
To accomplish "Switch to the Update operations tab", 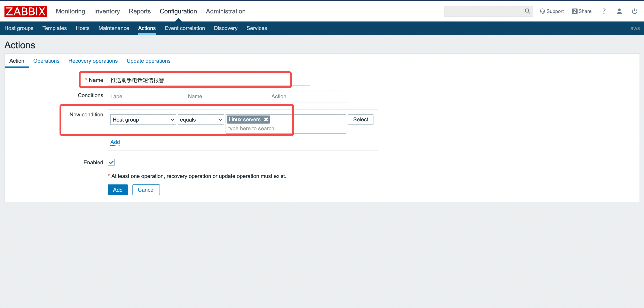I will (x=149, y=61).
